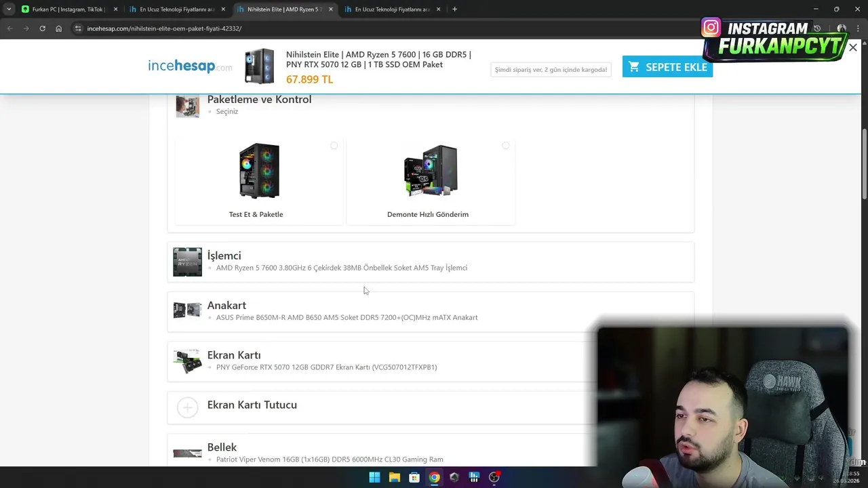
Task: Open the incehesap.com logo link
Action: point(190,66)
